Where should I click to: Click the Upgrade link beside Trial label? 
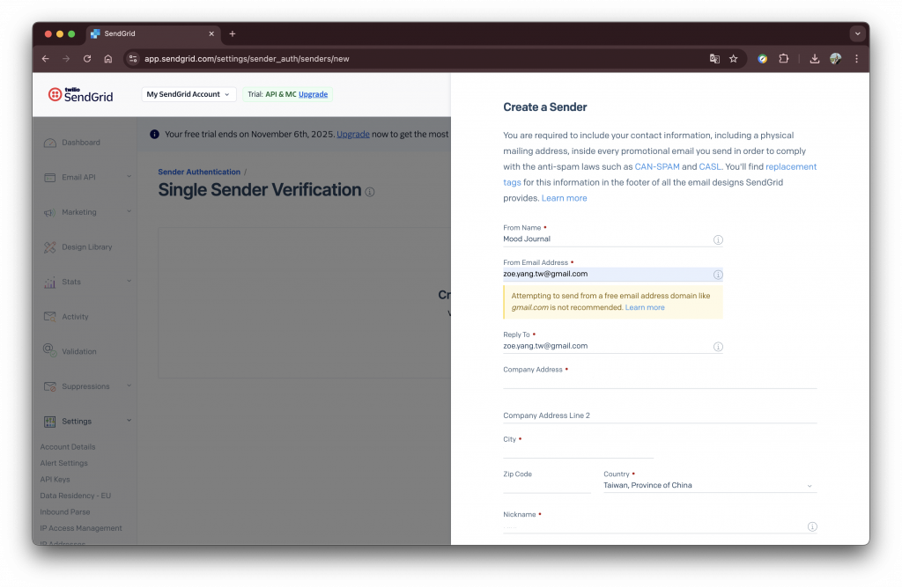[x=313, y=94]
